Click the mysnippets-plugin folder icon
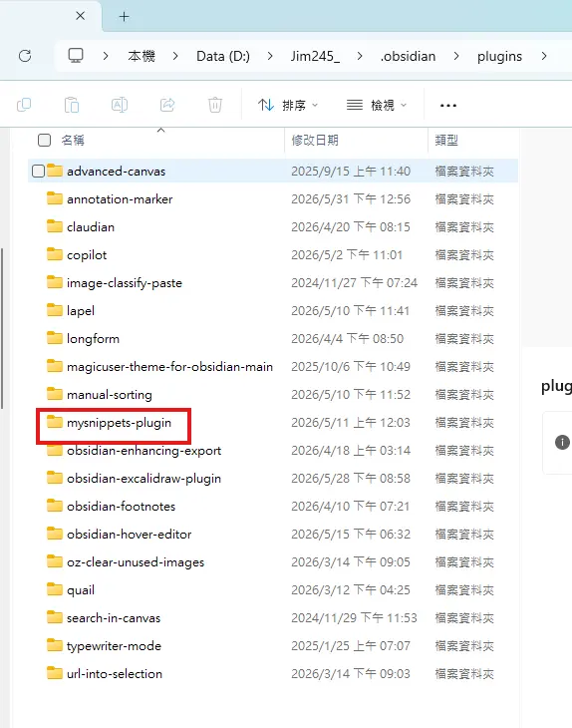This screenshot has height=728, width=572. tap(55, 422)
